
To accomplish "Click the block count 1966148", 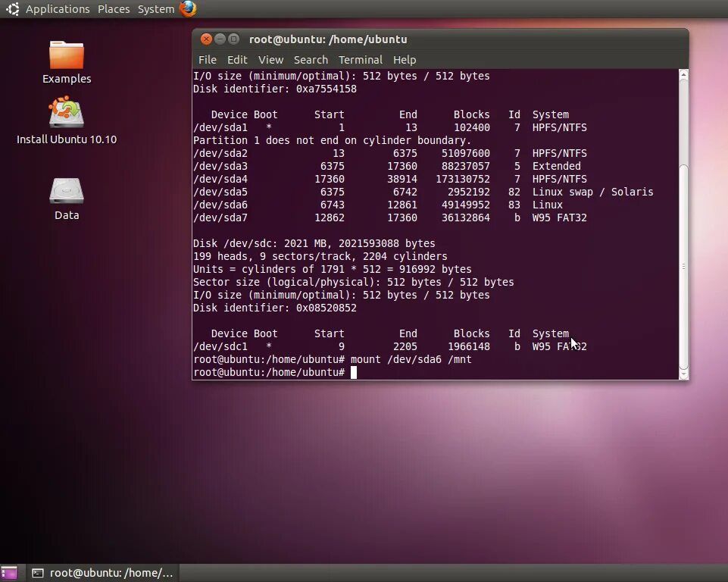I will coord(468,346).
